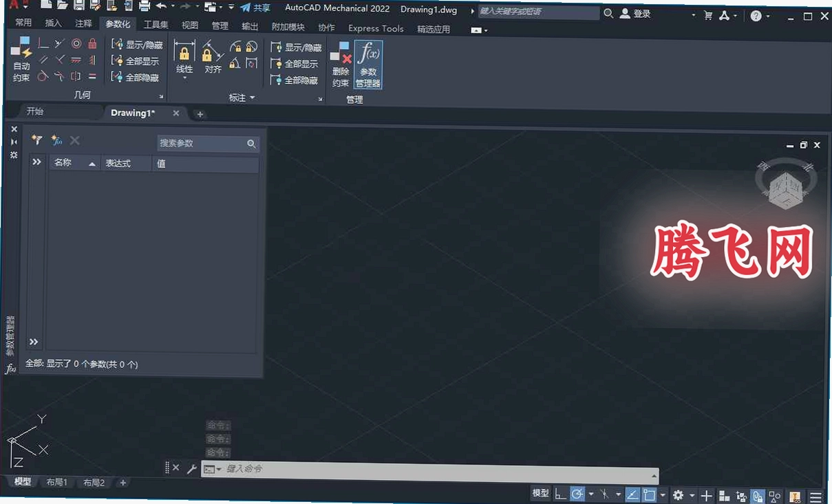Open the polar tracking dropdown arrow
The width and height of the screenshot is (832, 504).
coord(591,495)
